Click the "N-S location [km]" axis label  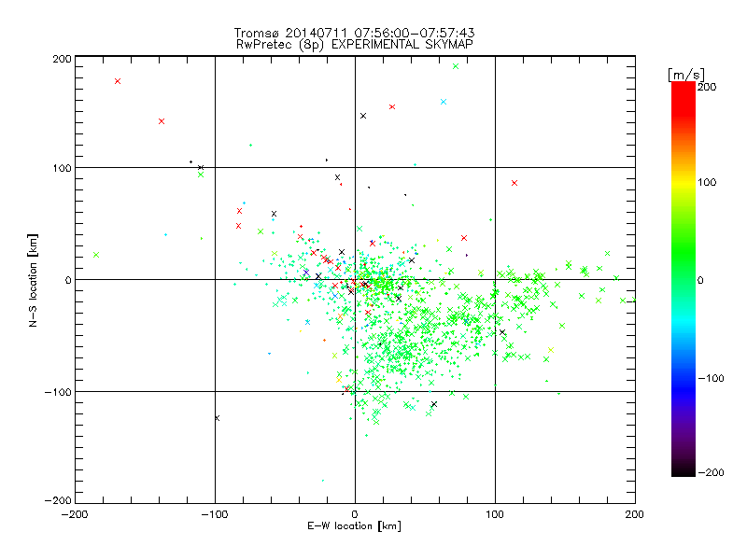33,280
